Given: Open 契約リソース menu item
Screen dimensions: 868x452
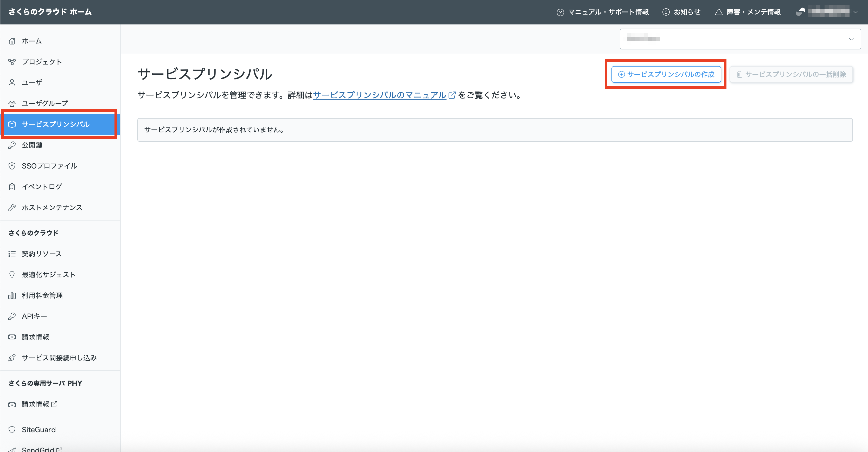Looking at the screenshot, I should point(60,254).
